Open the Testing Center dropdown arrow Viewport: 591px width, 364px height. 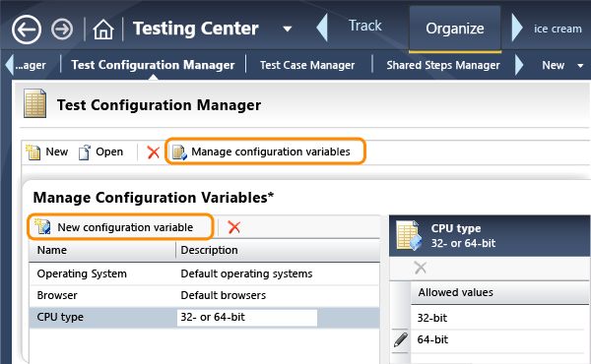point(288,29)
